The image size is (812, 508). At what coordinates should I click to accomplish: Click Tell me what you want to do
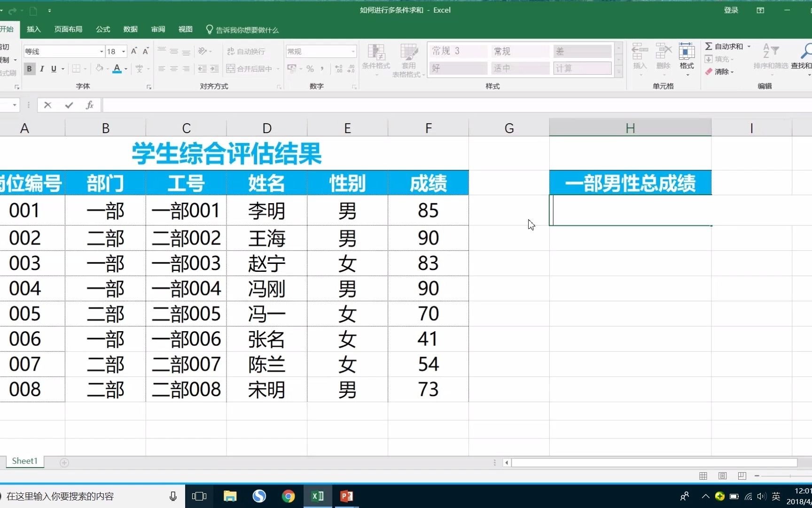[242, 30]
